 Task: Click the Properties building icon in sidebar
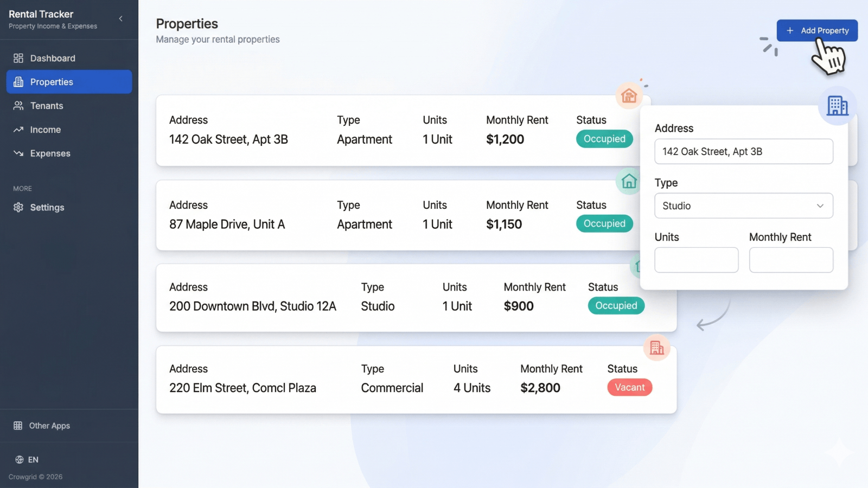(18, 82)
